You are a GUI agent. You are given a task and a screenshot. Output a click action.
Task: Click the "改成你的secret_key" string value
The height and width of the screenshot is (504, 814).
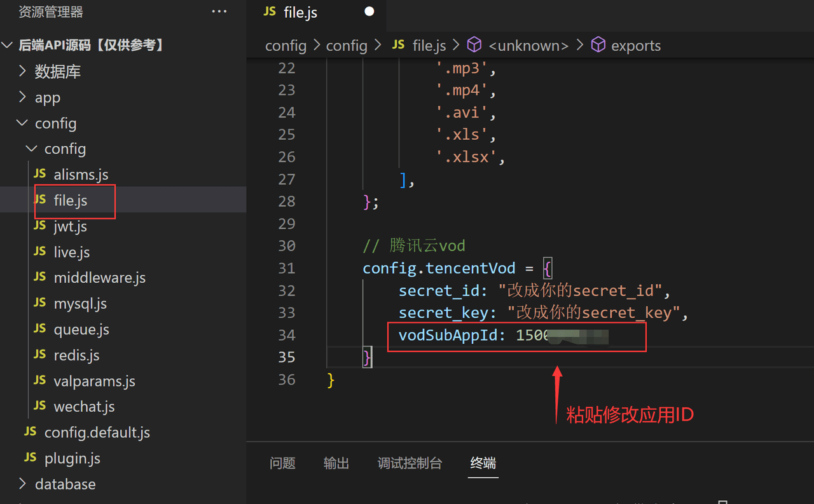(x=594, y=313)
